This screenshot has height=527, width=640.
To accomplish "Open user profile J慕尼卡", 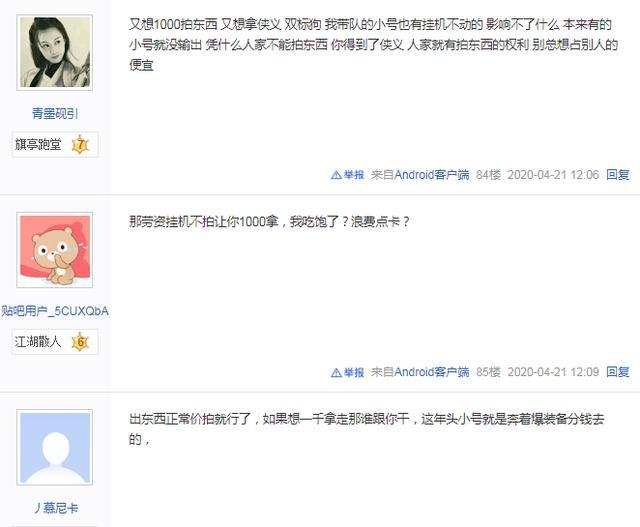I will (x=56, y=508).
